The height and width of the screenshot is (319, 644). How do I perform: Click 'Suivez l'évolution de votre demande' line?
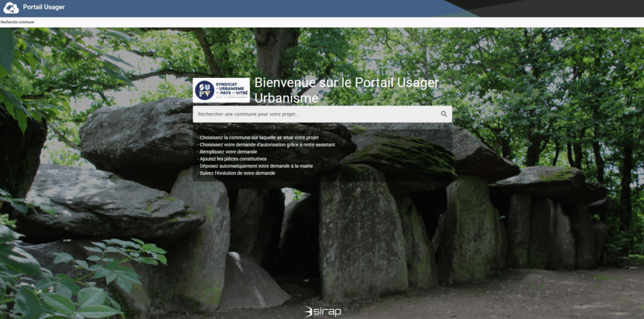pos(236,173)
